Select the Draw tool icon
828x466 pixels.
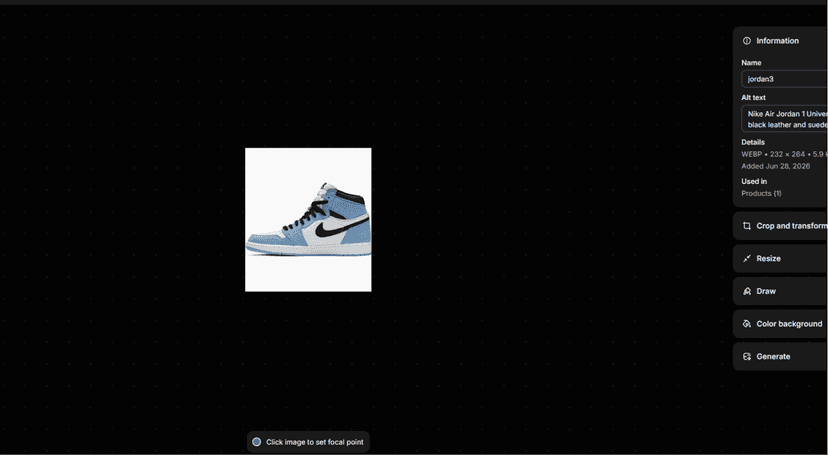pos(747,291)
